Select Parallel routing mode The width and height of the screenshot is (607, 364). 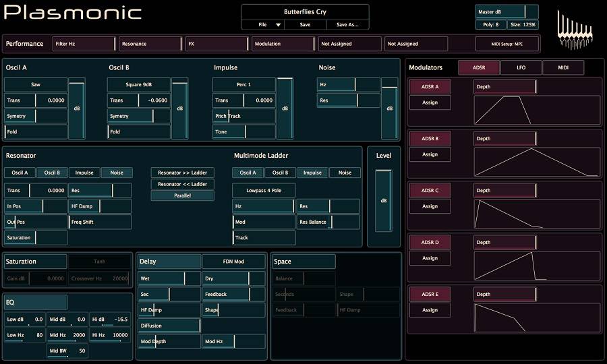(x=182, y=195)
